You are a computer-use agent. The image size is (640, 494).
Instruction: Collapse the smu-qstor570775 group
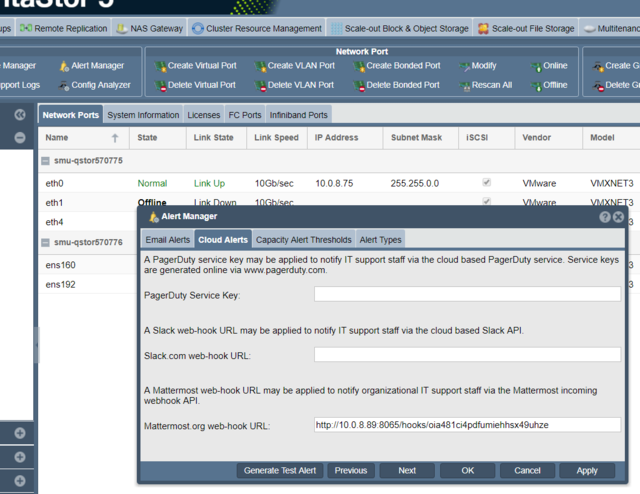pyautogui.click(x=45, y=161)
